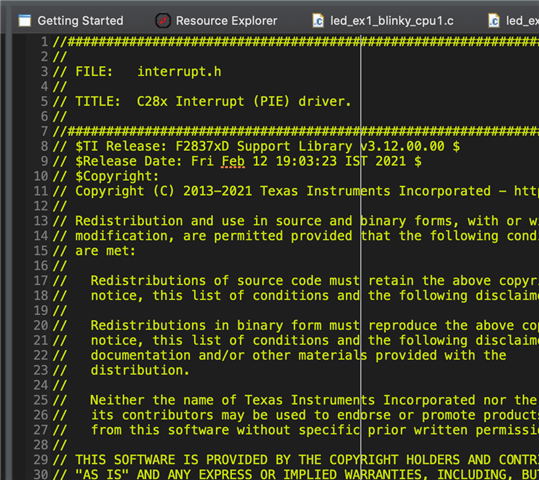Click "$Copyright:" on line 10

point(117,176)
